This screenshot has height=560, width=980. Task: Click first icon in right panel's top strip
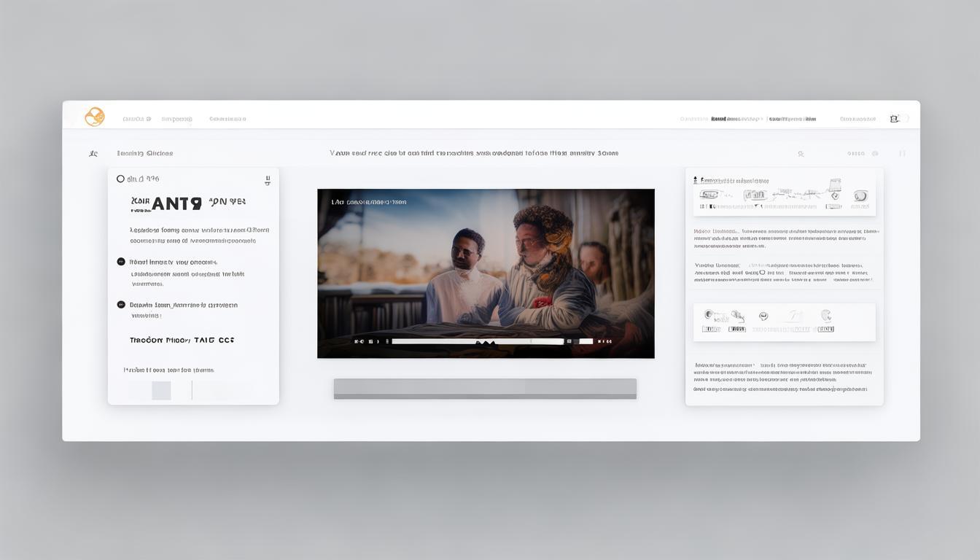click(x=709, y=195)
